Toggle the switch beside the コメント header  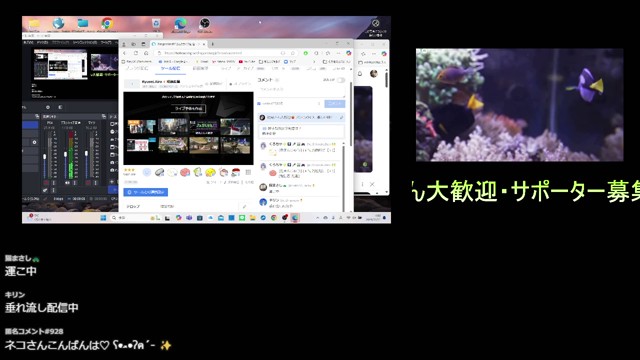[x=341, y=80]
